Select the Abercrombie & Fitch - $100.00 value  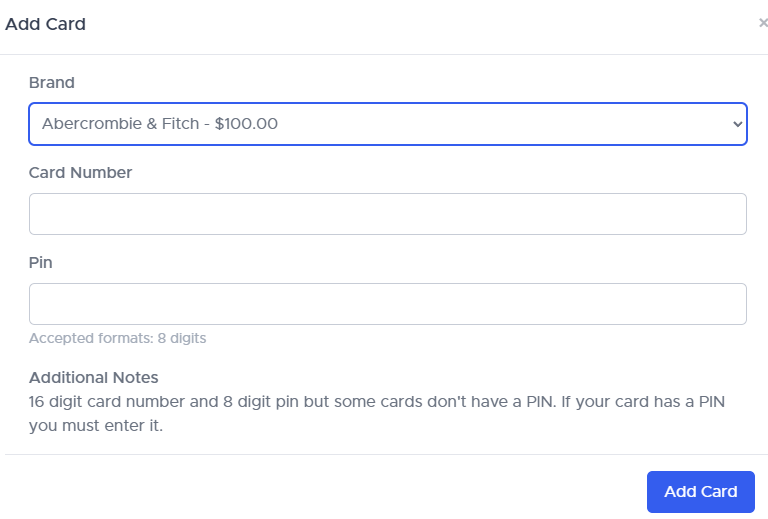coord(160,124)
